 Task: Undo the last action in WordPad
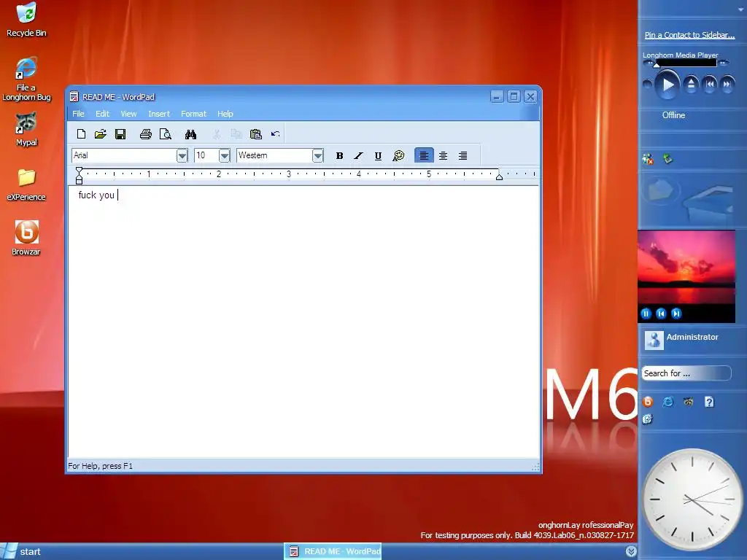(275, 134)
